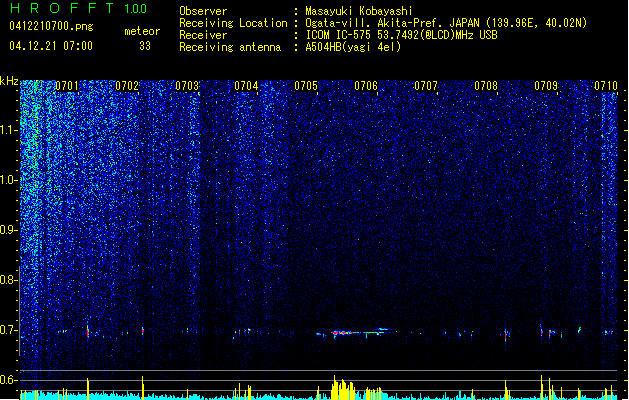Click the HROFFT 1.0.0 title text
The height and width of the screenshot is (400, 629).
pyautogui.click(x=79, y=8)
